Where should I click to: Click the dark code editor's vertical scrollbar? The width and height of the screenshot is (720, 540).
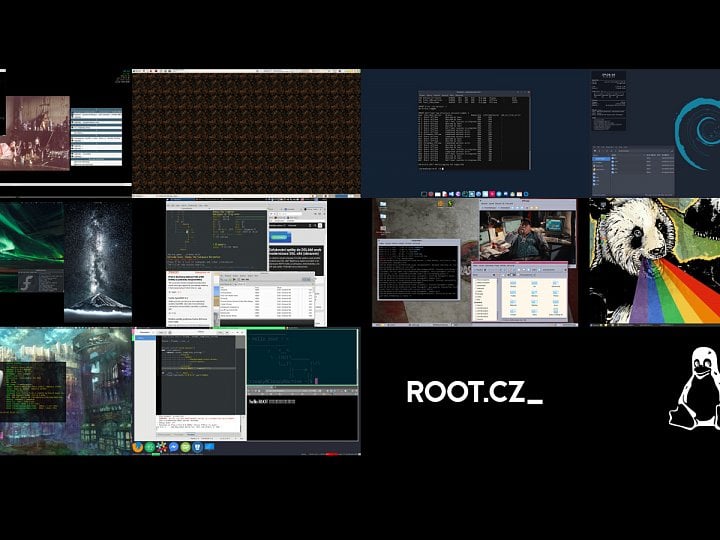pos(241,374)
